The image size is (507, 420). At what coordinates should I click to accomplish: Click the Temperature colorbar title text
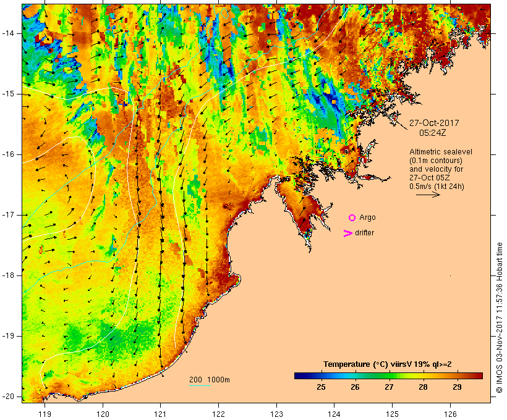point(388,364)
